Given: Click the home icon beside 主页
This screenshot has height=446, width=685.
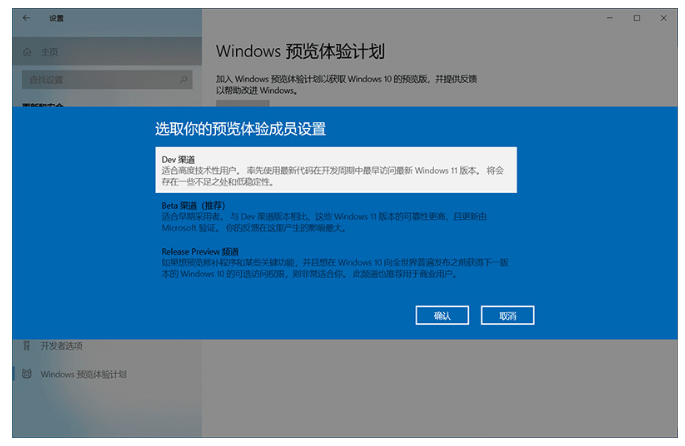Looking at the screenshot, I should (x=26, y=51).
